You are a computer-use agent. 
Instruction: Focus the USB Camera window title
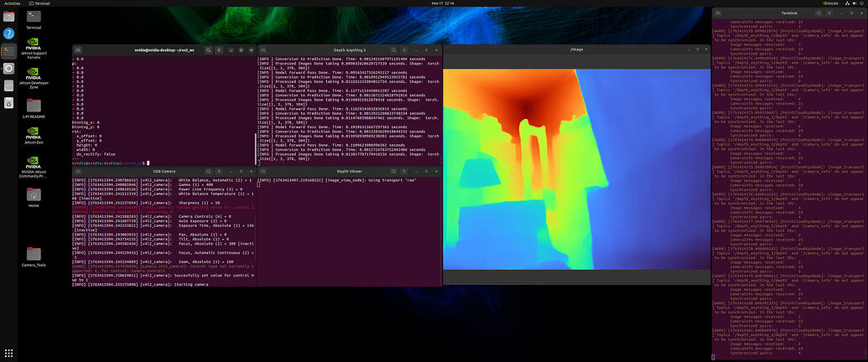point(164,171)
